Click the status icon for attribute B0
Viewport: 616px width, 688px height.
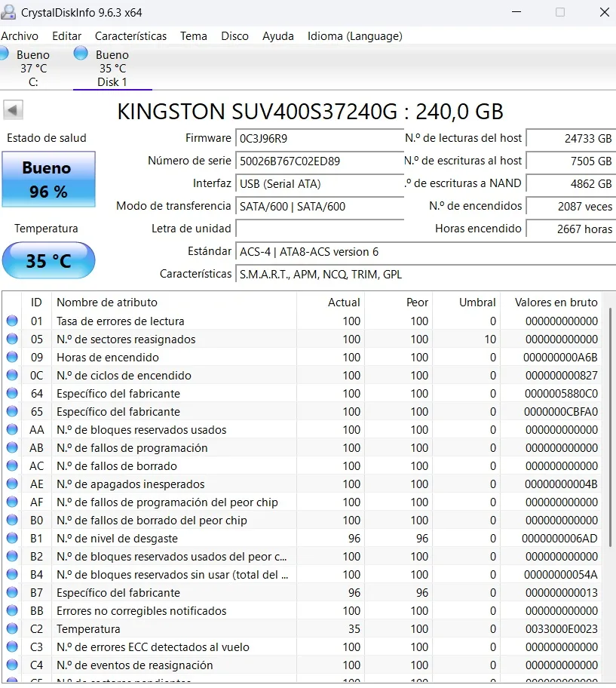click(12, 520)
